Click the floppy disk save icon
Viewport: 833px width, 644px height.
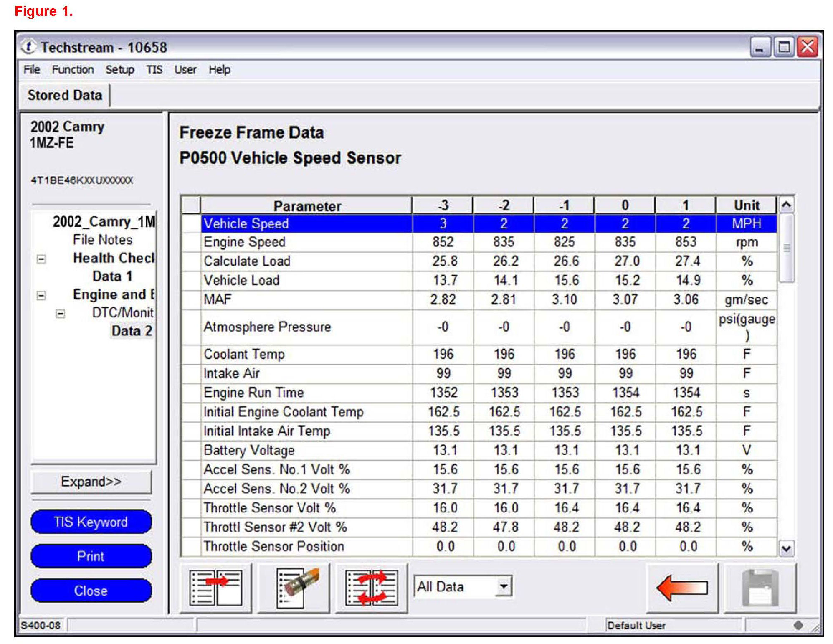tap(760, 588)
